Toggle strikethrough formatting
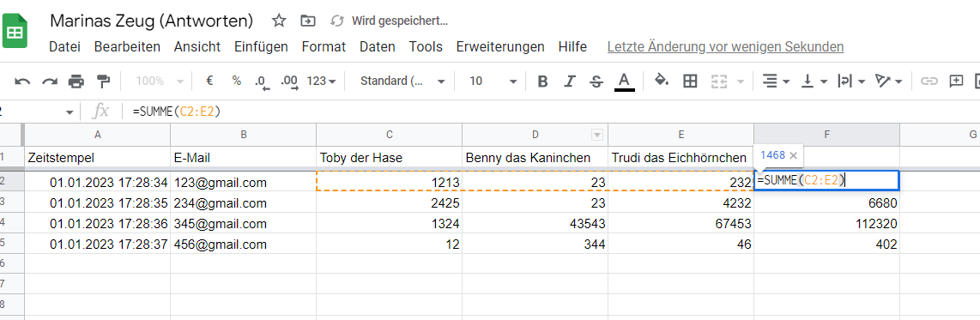Viewport: 980px width, 320px height. (596, 82)
